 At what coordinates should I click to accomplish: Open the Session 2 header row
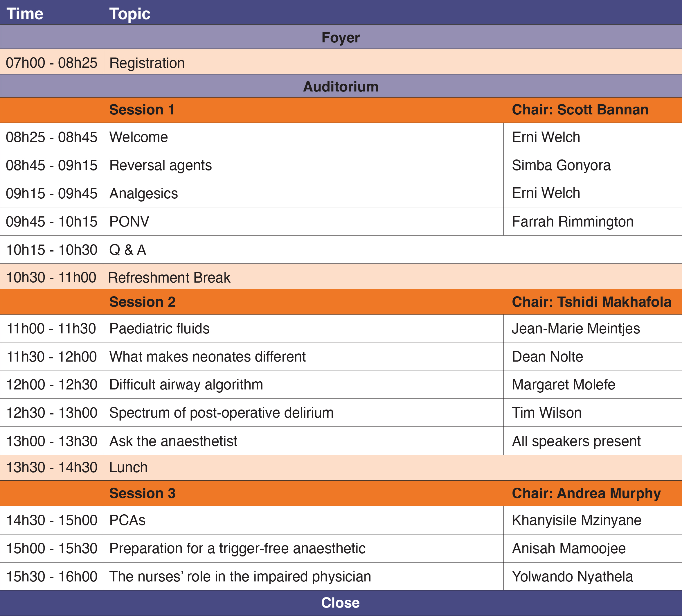[x=143, y=302]
